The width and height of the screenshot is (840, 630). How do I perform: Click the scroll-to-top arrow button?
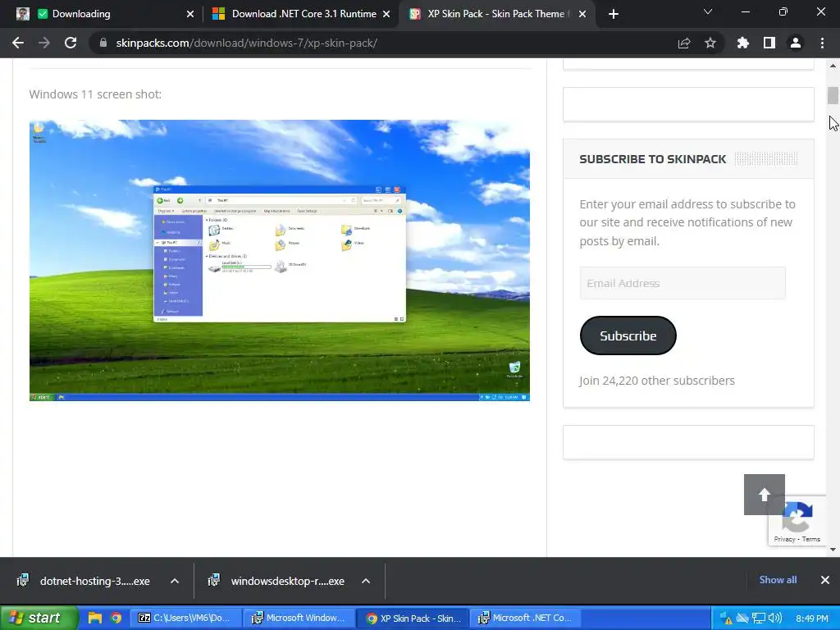click(x=765, y=495)
